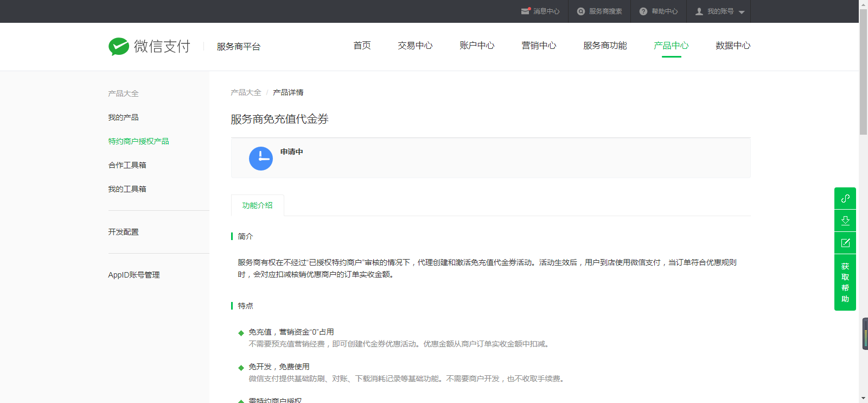Open 数据中心 in the main navigation

pos(733,46)
